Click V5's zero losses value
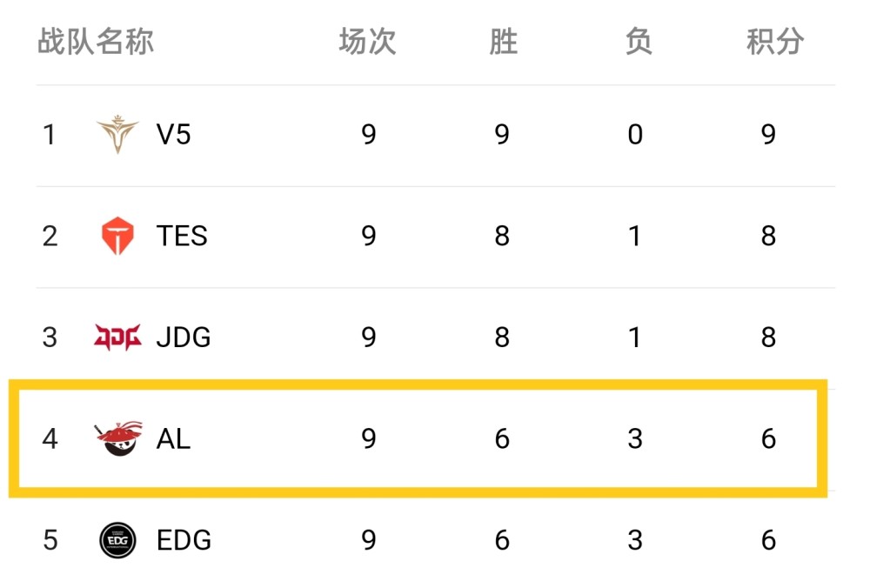Screen dimensions: 870x588 pos(635,135)
